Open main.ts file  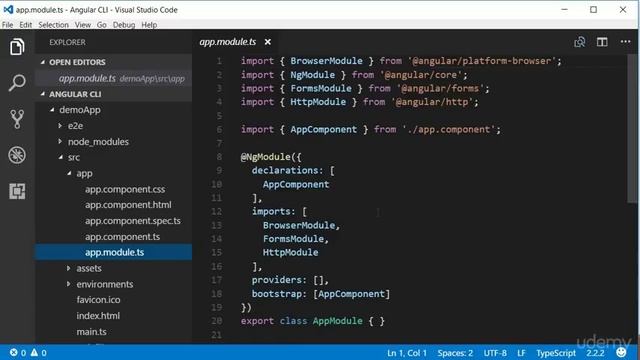pos(91,331)
